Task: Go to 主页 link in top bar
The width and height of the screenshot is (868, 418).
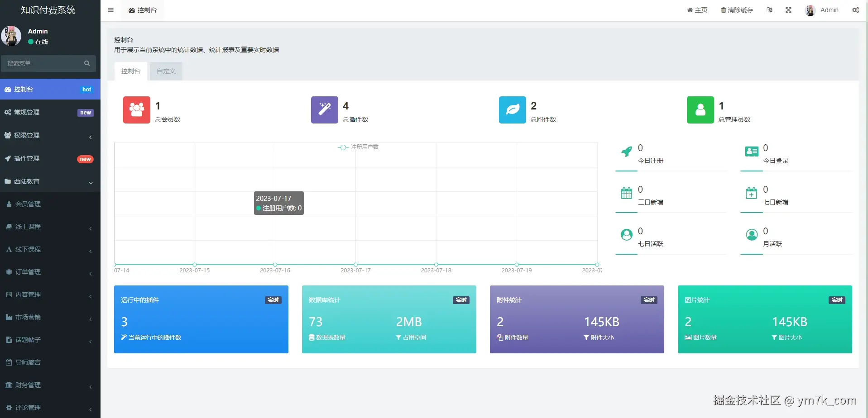Action: (697, 10)
